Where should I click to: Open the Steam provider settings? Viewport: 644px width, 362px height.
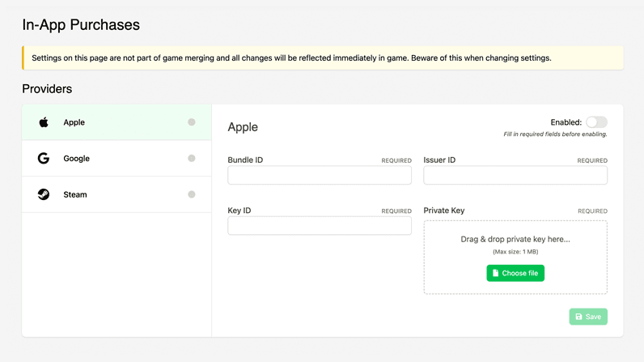[117, 194]
